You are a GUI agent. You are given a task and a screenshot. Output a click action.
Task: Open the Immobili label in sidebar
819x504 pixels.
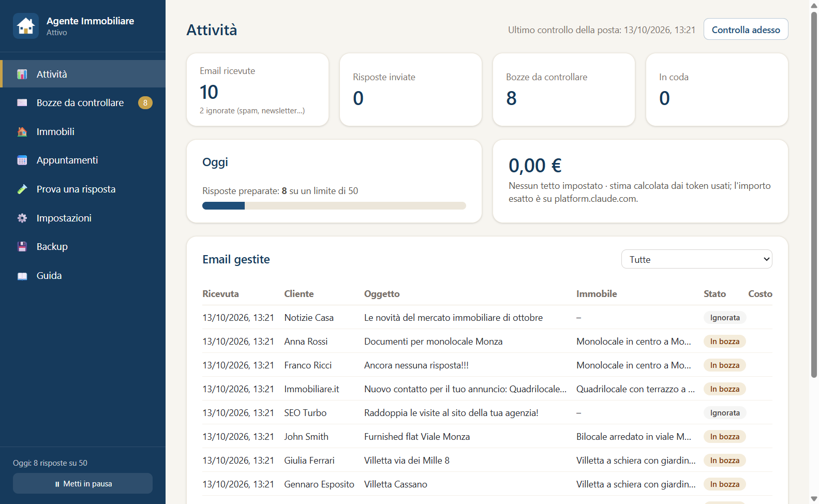pos(55,132)
